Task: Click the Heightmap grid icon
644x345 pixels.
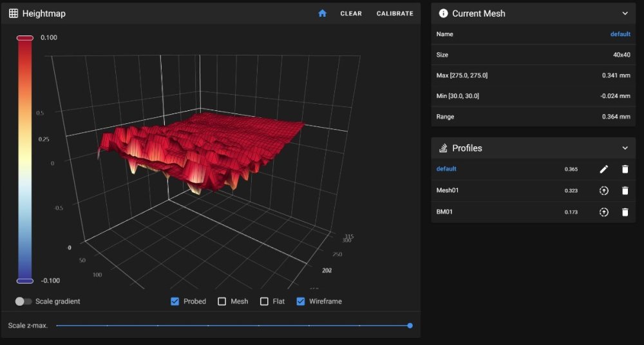Action: click(x=14, y=13)
